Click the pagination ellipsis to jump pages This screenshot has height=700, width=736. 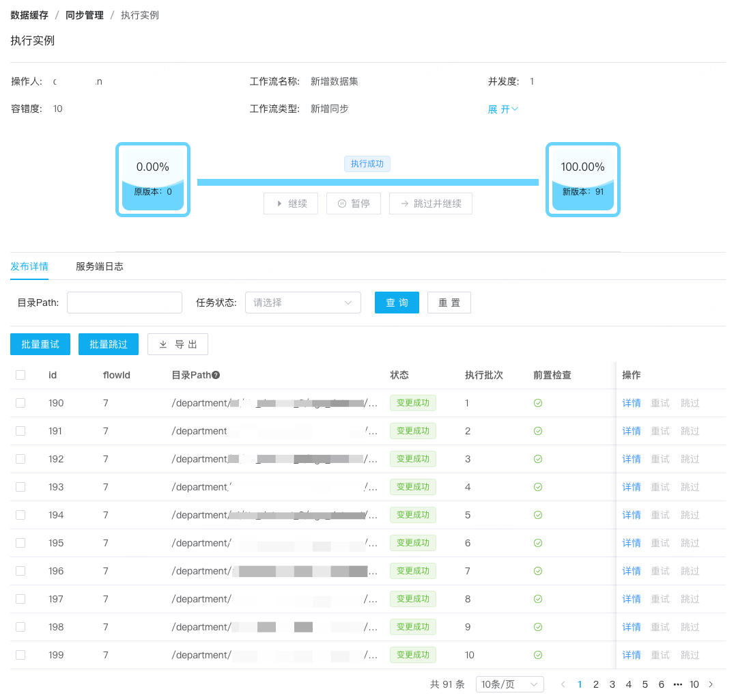(678, 684)
